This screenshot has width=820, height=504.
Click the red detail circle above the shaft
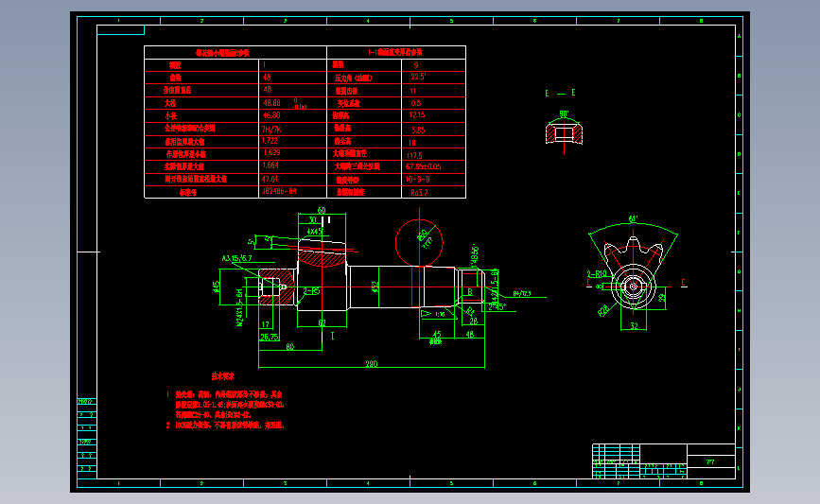click(419, 243)
